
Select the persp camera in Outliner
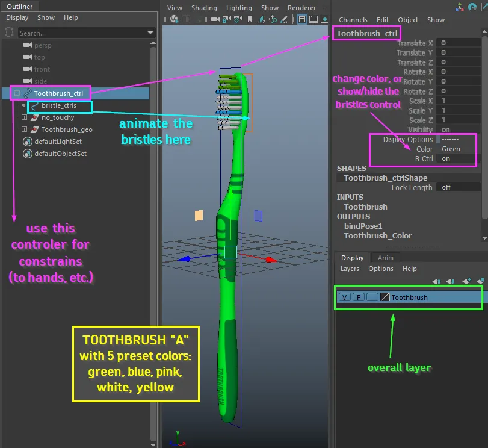click(42, 45)
